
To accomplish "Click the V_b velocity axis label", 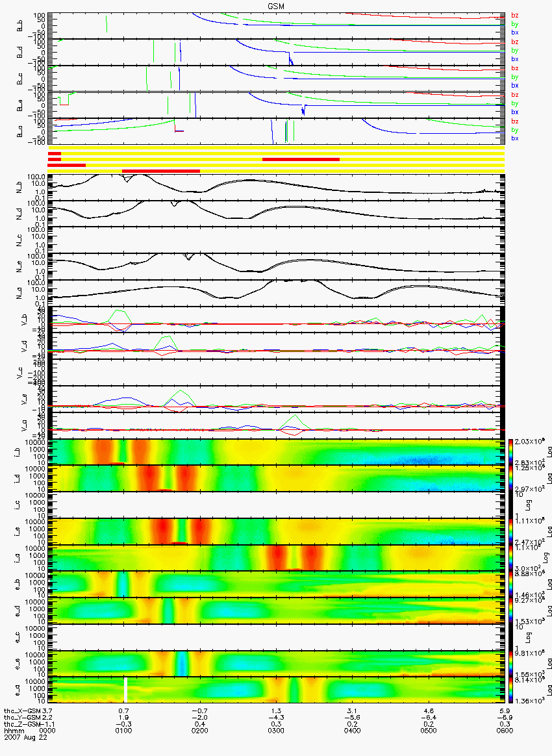I will (x=23, y=319).
